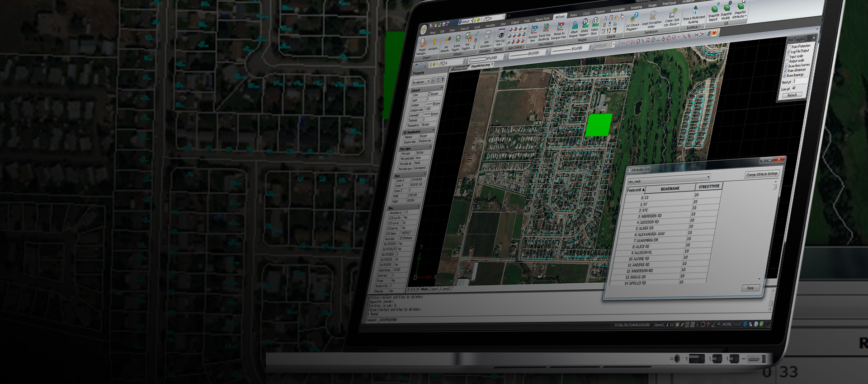The width and height of the screenshot is (868, 384).
Task: Switch to the COGO ribbon tab
Action: [586, 14]
